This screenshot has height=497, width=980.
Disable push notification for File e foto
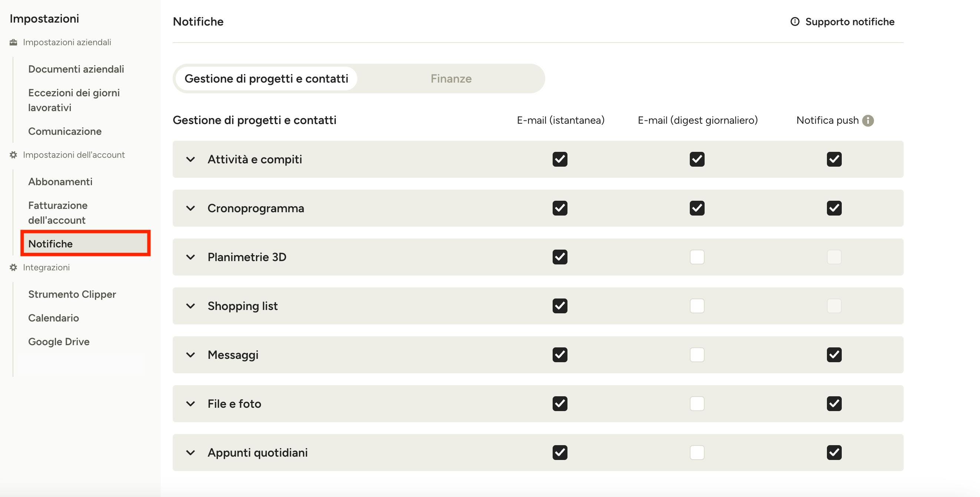834,403
